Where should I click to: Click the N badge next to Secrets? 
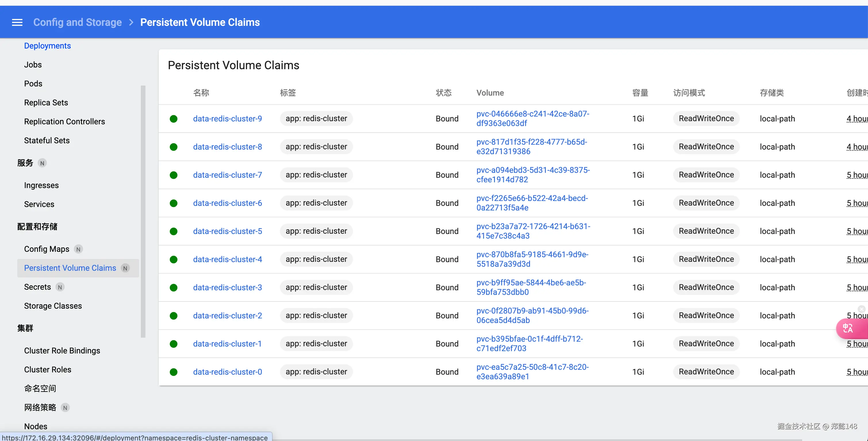click(x=60, y=287)
